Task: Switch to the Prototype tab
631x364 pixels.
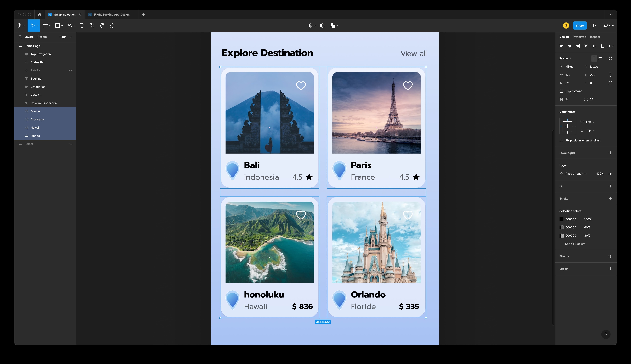Action: pos(579,37)
